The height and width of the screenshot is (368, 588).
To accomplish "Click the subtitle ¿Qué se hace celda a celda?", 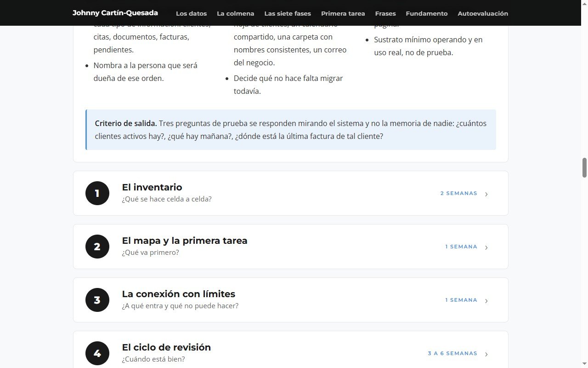I will (x=167, y=199).
